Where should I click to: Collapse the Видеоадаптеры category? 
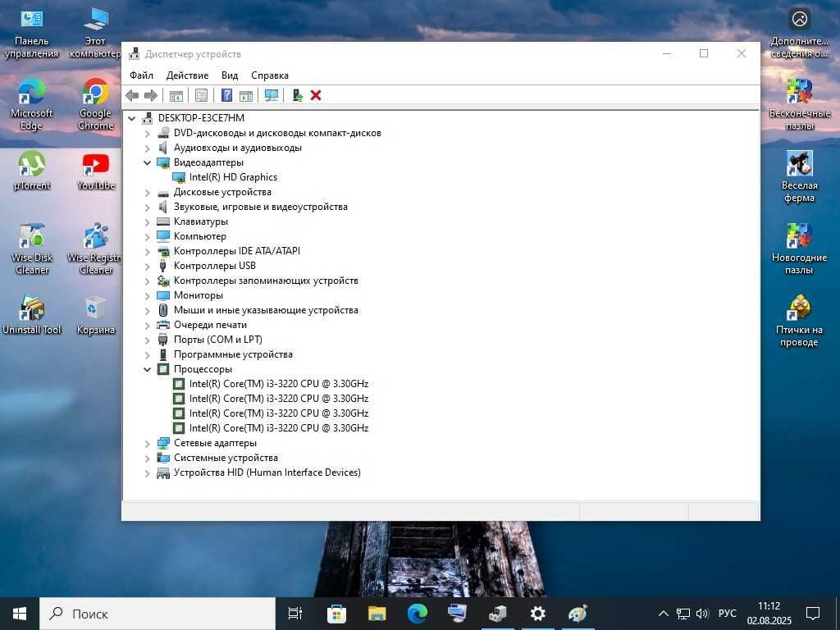(148, 163)
